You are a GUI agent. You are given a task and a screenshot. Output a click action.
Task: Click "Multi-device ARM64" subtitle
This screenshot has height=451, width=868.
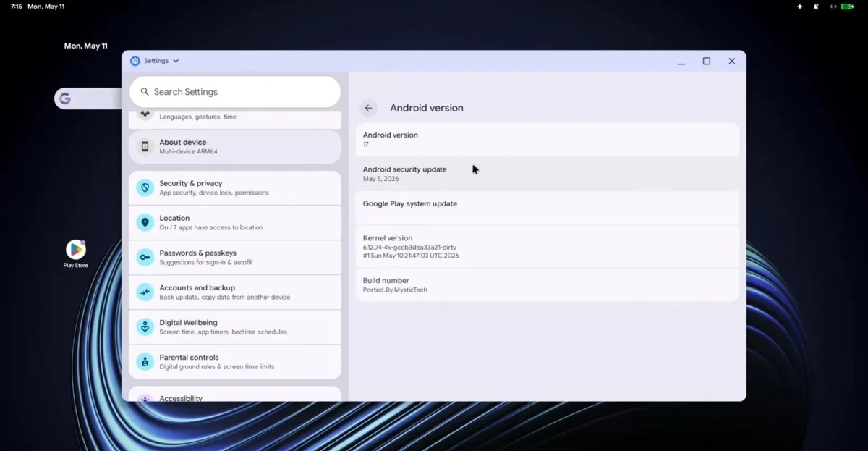[188, 152]
